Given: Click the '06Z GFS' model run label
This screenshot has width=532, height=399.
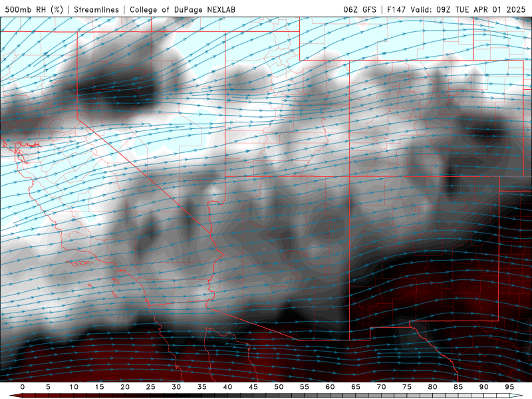Looking at the screenshot, I should 360,9.
